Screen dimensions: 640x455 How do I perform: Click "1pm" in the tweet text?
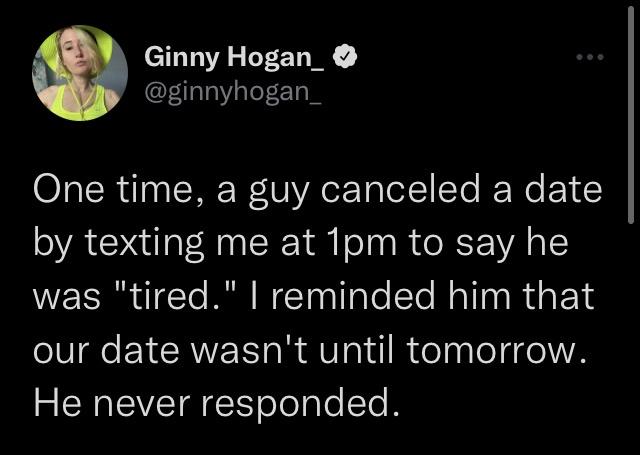[335, 245]
